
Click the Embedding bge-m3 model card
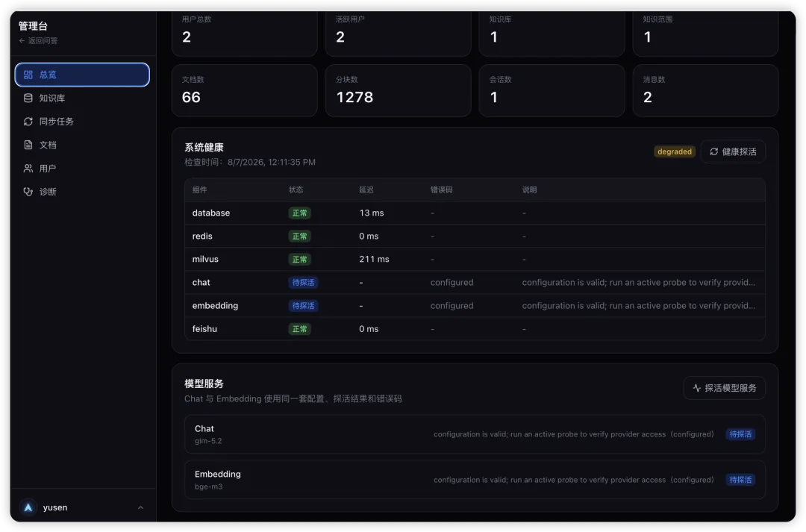pyautogui.click(x=475, y=480)
